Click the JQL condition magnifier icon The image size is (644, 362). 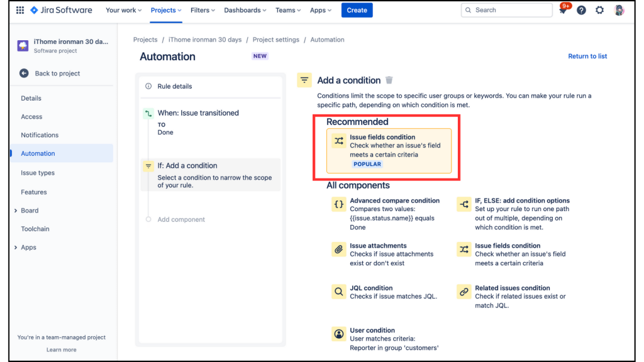339,292
